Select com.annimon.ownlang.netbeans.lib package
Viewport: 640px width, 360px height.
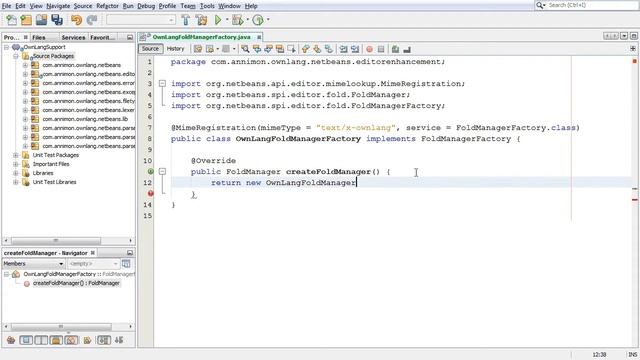(85, 119)
